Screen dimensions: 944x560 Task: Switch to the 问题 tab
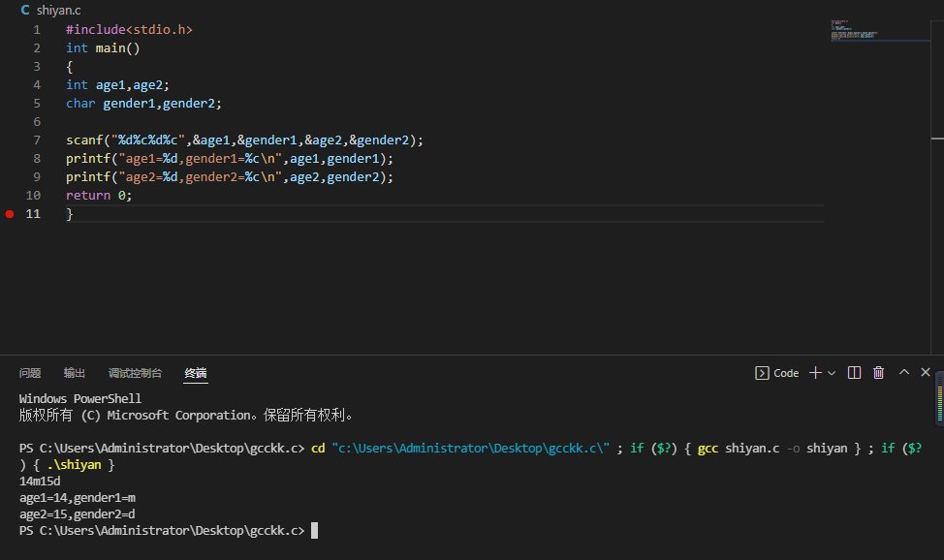(x=30, y=373)
